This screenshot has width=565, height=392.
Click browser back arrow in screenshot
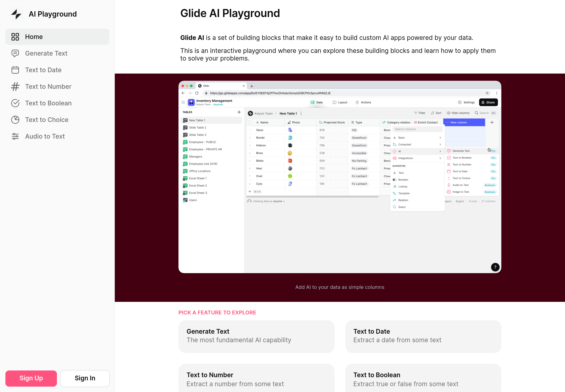[183, 93]
